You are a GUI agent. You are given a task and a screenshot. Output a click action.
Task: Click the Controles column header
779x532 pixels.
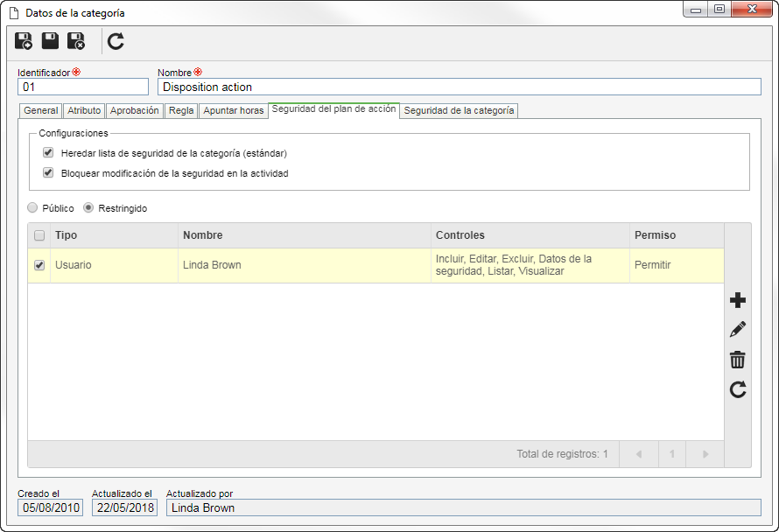[530, 235]
